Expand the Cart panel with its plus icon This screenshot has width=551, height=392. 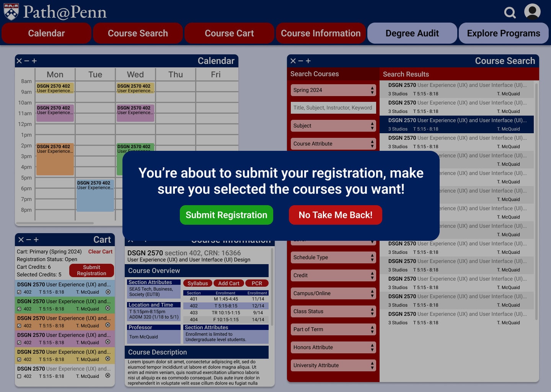click(x=36, y=240)
